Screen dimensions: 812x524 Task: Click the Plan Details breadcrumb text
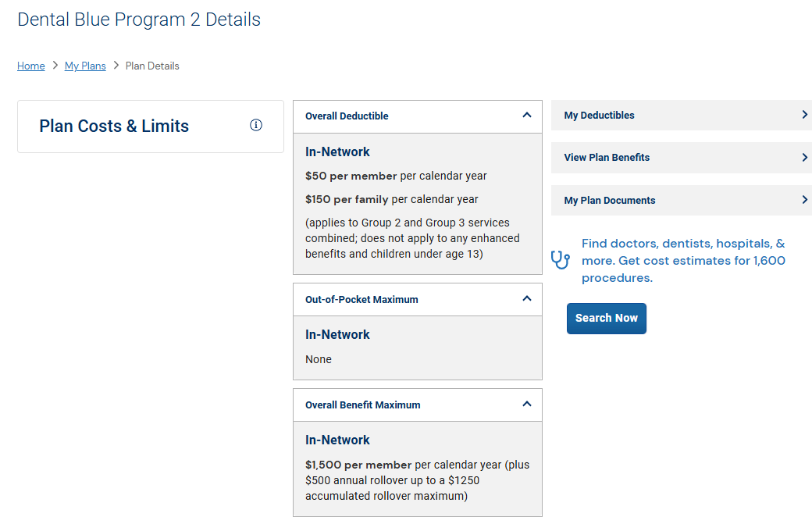click(x=152, y=66)
